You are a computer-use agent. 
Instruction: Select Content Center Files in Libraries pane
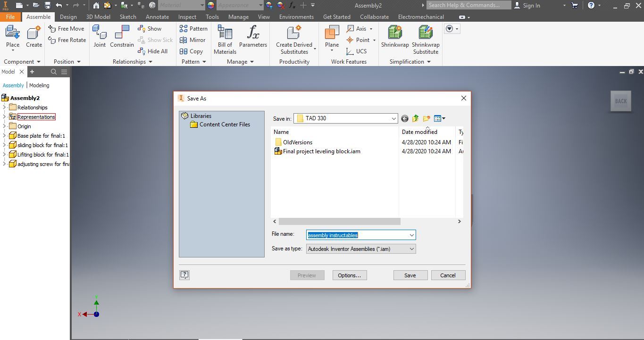220,124
